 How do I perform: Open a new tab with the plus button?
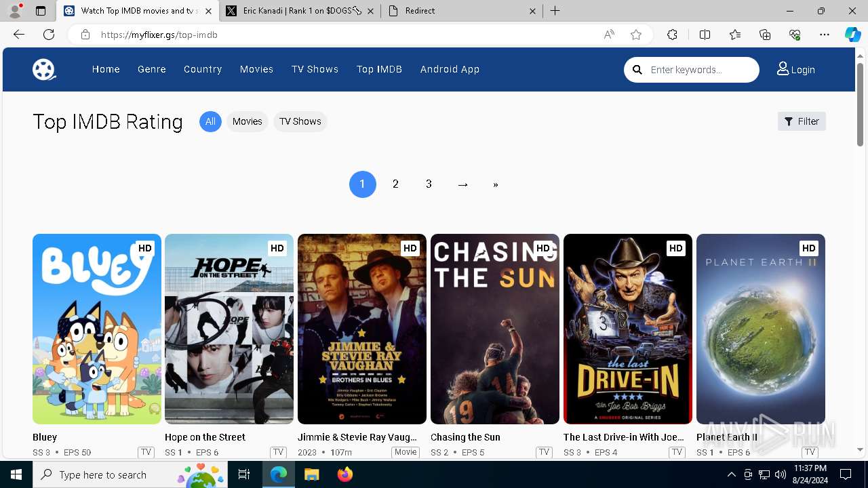click(555, 11)
